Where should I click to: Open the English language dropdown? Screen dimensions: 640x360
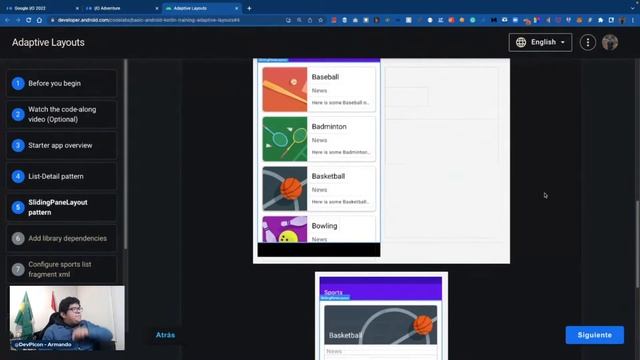tap(540, 42)
